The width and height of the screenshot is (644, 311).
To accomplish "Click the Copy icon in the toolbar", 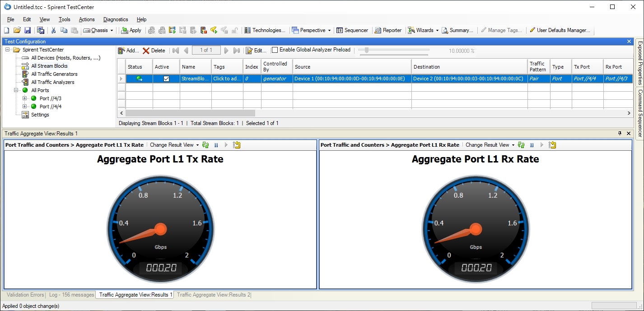I will click(x=64, y=30).
